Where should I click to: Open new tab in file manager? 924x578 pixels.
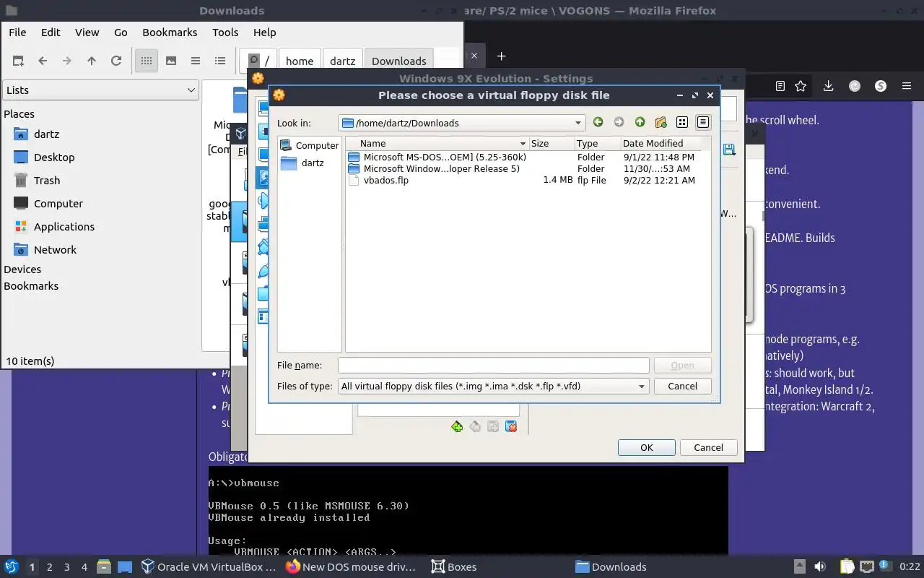pyautogui.click(x=18, y=61)
